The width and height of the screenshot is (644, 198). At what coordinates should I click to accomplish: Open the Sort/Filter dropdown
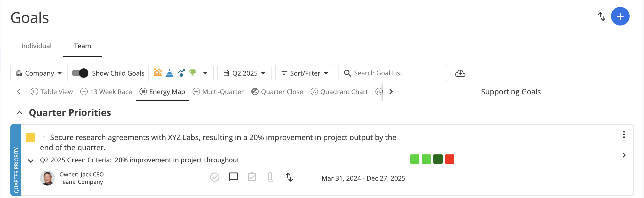[x=305, y=73]
